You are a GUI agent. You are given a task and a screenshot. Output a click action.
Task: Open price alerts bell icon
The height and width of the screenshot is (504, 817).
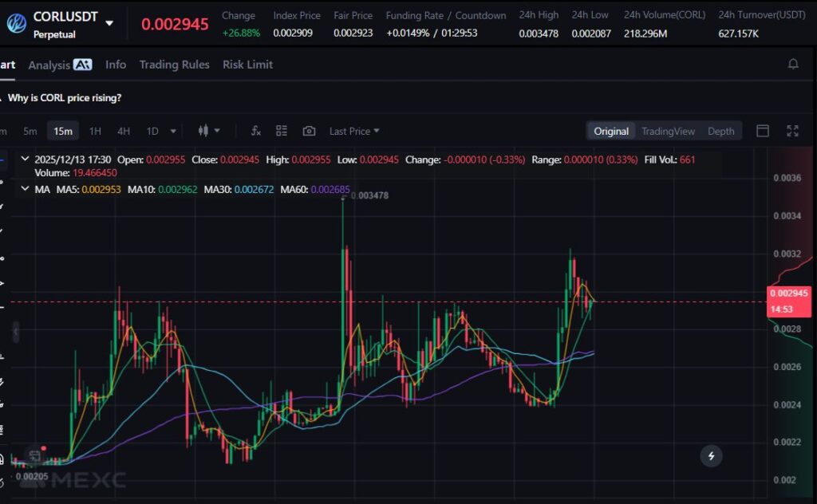(x=793, y=65)
